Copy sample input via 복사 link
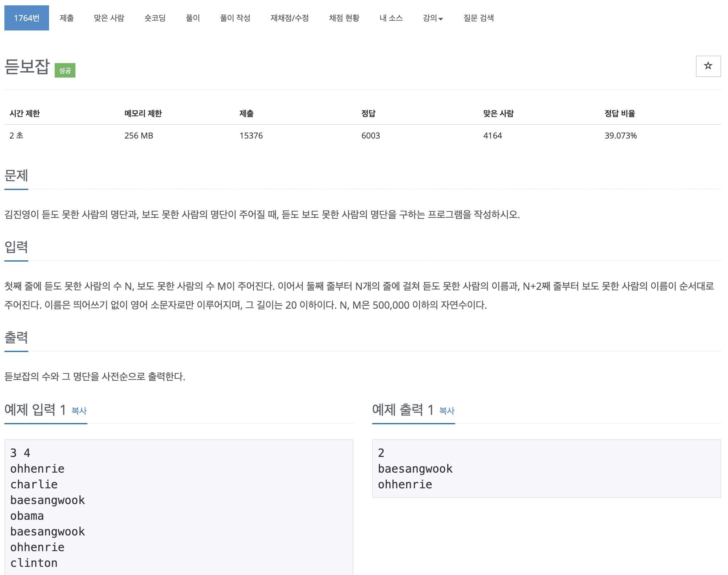Image resolution: width=728 pixels, height=575 pixels. [79, 411]
